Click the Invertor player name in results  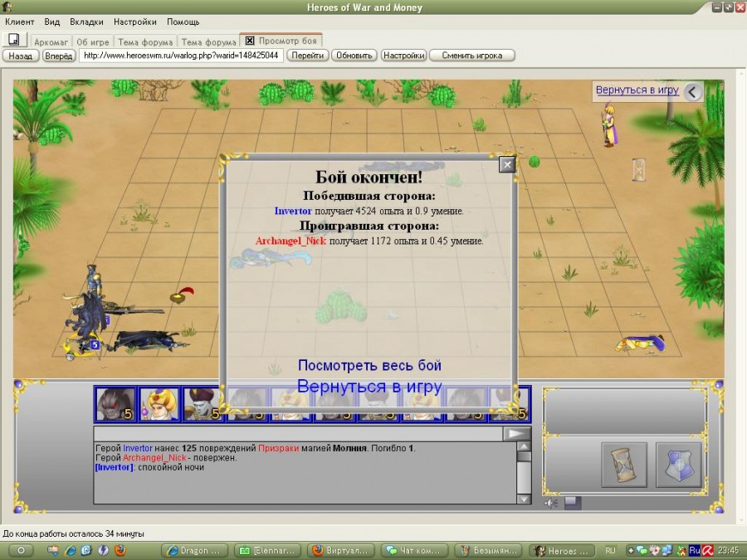[x=293, y=211]
